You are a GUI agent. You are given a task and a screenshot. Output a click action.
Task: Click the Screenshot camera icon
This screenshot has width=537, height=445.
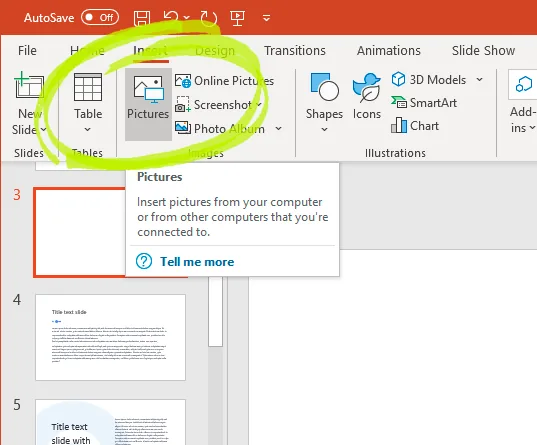(x=183, y=104)
